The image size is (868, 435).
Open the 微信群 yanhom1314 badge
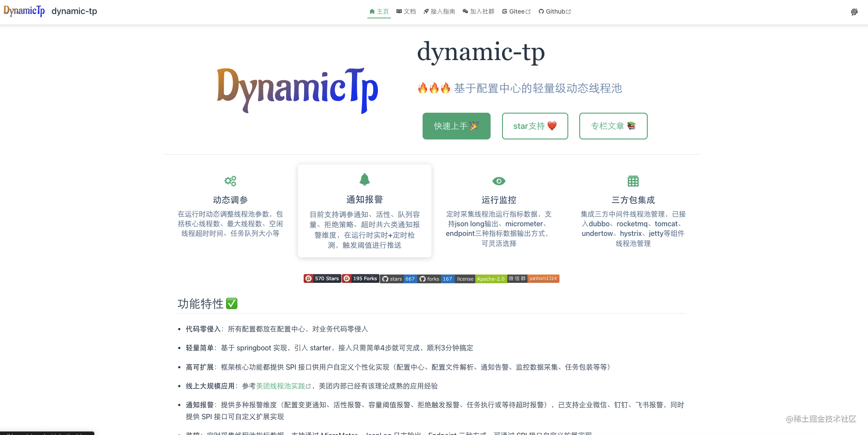533,278
